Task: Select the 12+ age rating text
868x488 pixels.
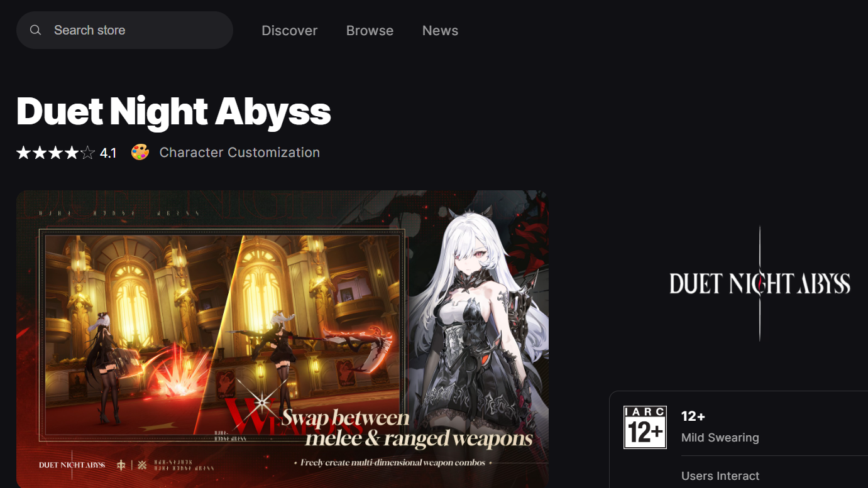Action: (693, 416)
